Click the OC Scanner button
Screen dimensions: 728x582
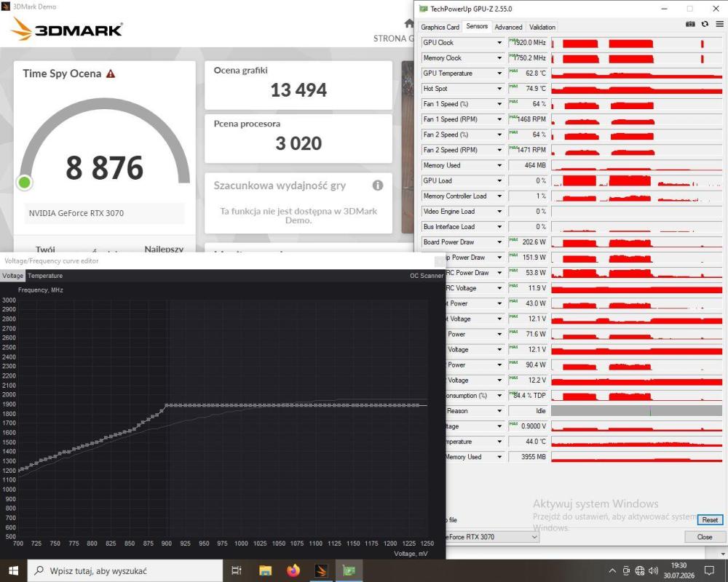pos(426,276)
